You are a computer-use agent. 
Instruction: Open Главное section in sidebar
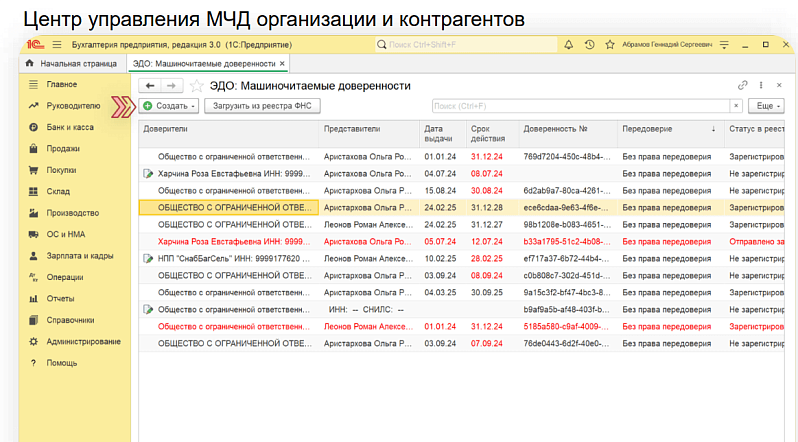point(62,85)
